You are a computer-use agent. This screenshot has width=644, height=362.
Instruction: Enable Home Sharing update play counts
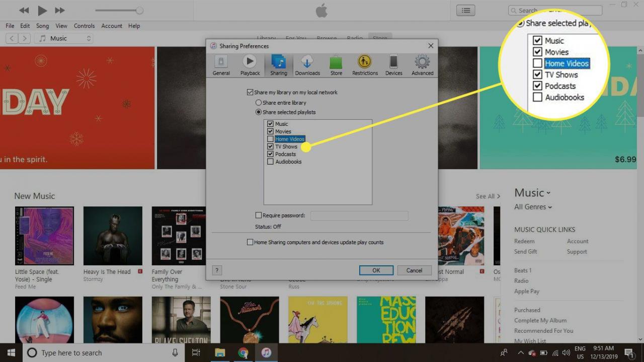pos(250,242)
